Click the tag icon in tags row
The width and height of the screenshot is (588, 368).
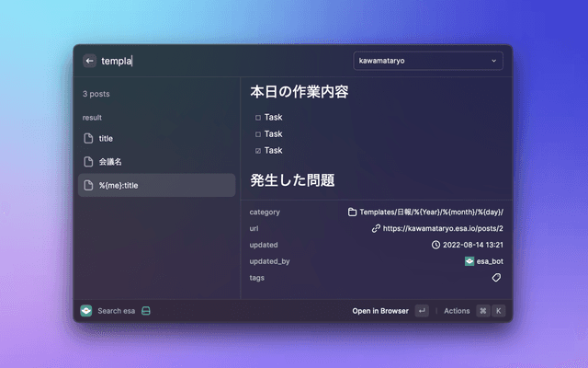click(x=497, y=277)
